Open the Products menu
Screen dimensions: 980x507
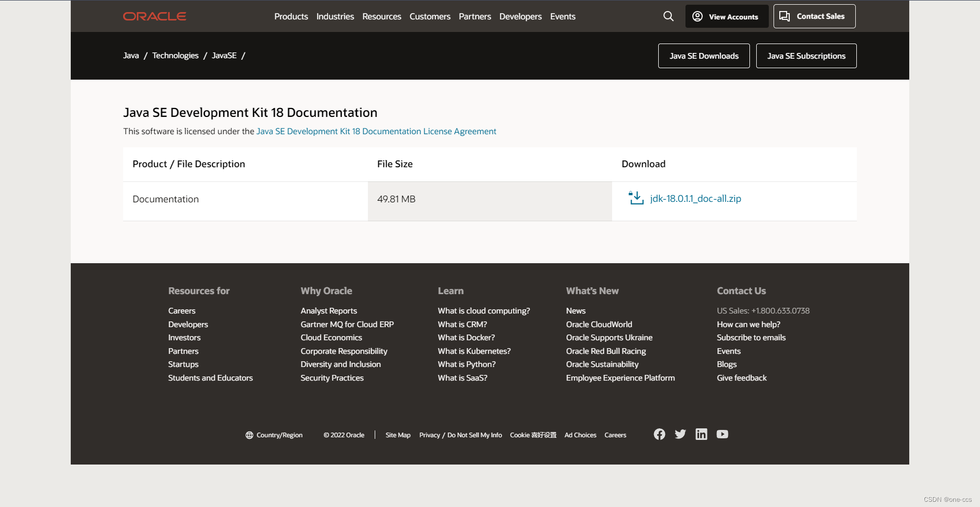[x=291, y=16]
